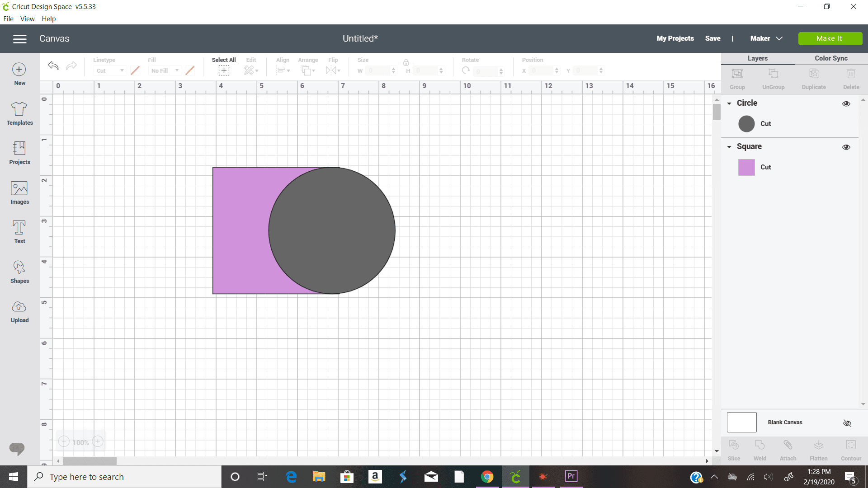Open the Arrange dropdown
The width and height of the screenshot is (868, 488).
coord(308,70)
